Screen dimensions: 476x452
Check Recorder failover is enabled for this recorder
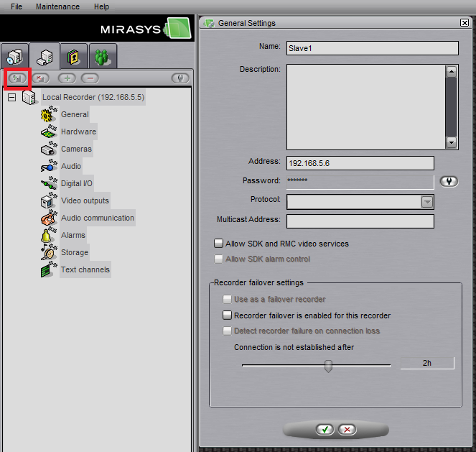pyautogui.click(x=228, y=315)
